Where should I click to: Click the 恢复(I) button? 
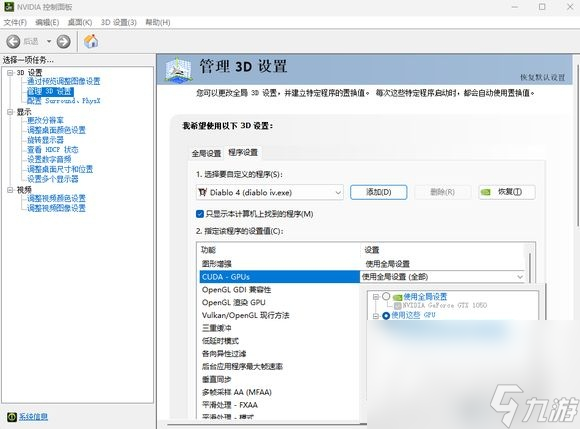click(506, 192)
